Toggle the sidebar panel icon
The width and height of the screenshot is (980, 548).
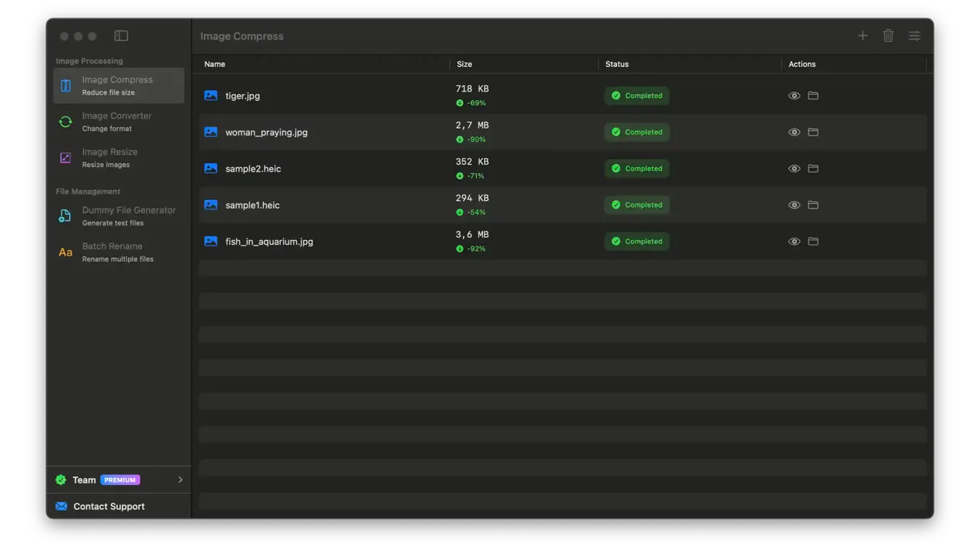121,35
